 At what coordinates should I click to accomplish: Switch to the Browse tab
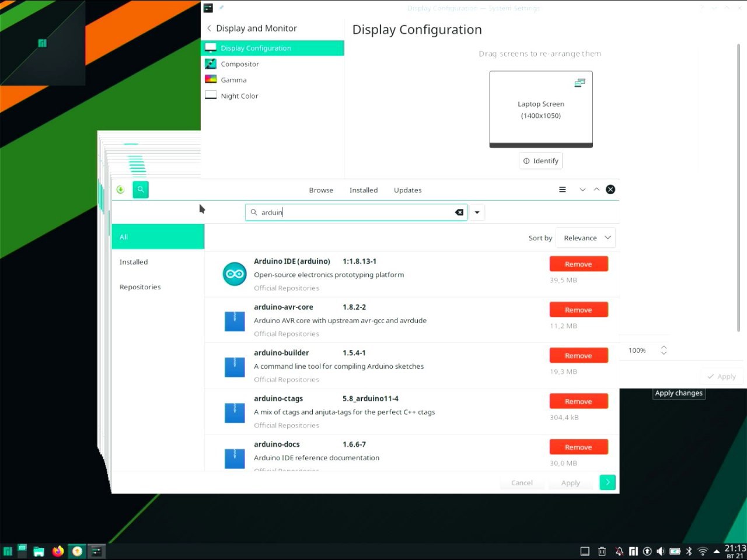click(x=321, y=190)
